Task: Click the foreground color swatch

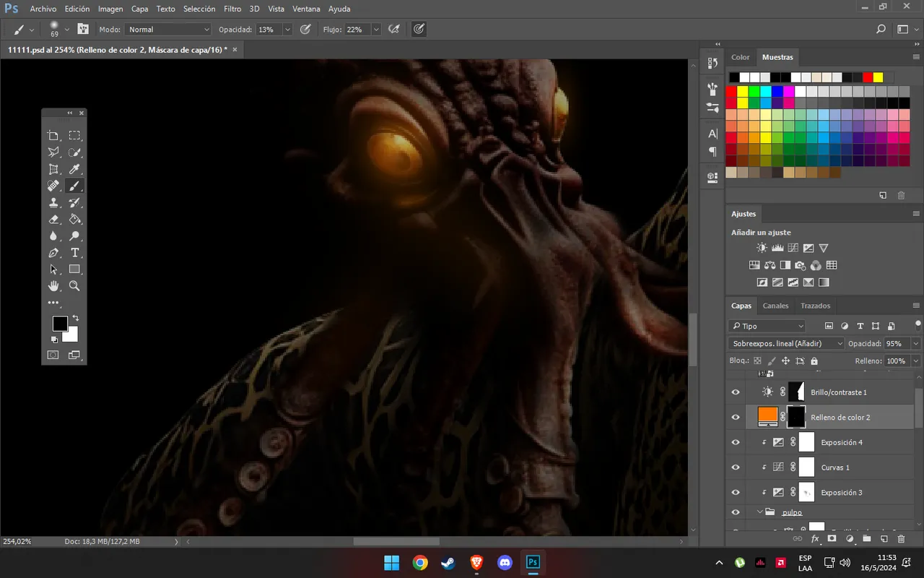Action: [x=59, y=323]
